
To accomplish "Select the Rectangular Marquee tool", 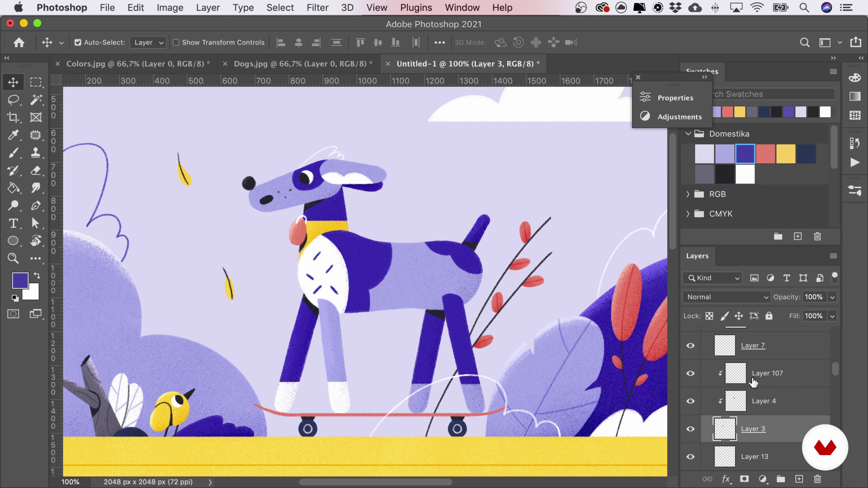I will click(x=36, y=82).
